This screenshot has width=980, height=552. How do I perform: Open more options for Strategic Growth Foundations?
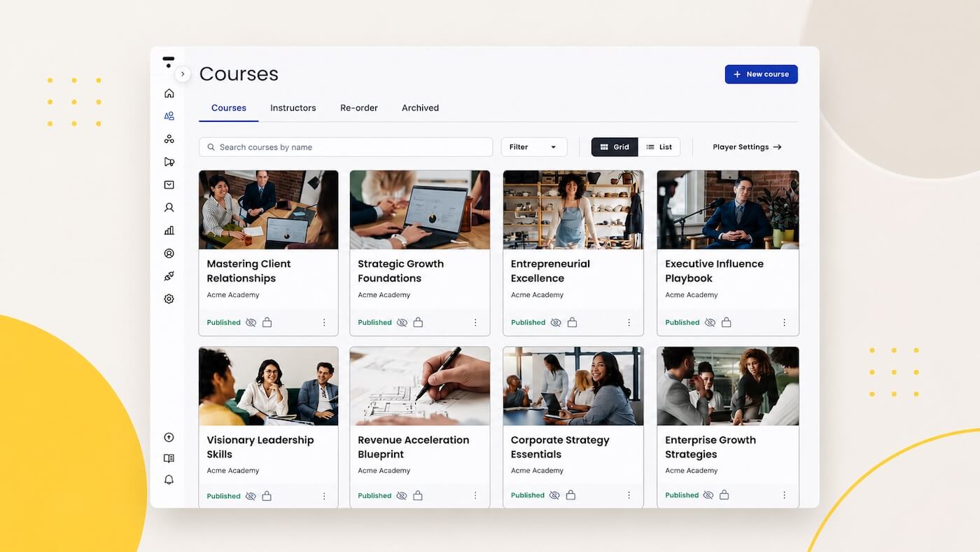(475, 323)
